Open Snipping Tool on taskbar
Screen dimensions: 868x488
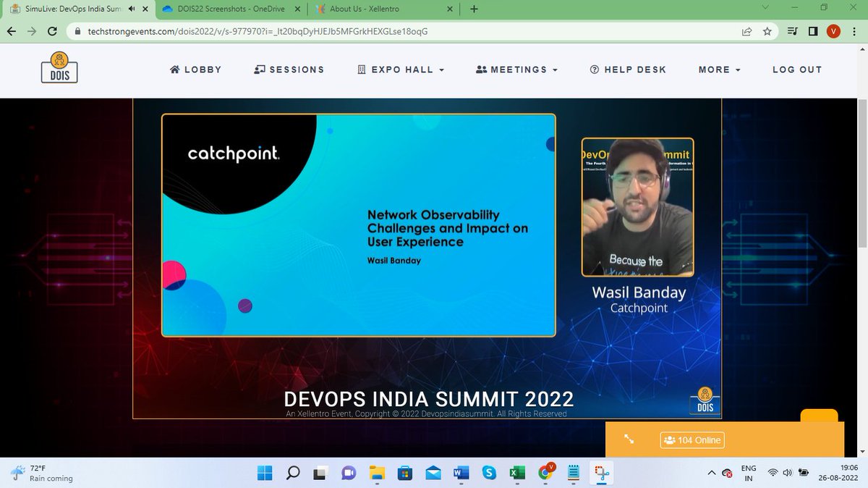(x=601, y=473)
